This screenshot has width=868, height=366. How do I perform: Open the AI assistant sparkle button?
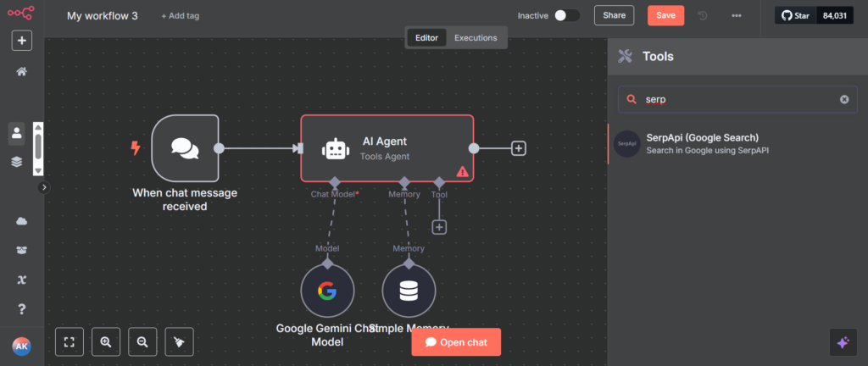click(843, 342)
